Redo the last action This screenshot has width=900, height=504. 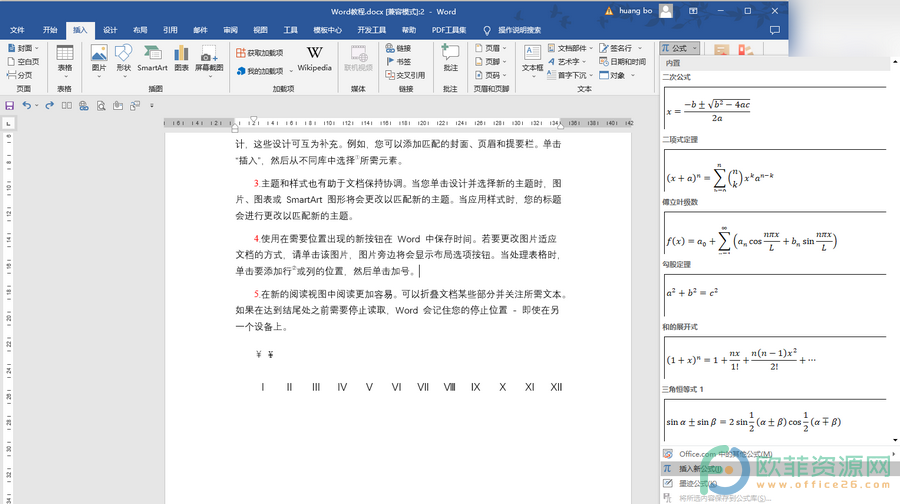(49, 106)
